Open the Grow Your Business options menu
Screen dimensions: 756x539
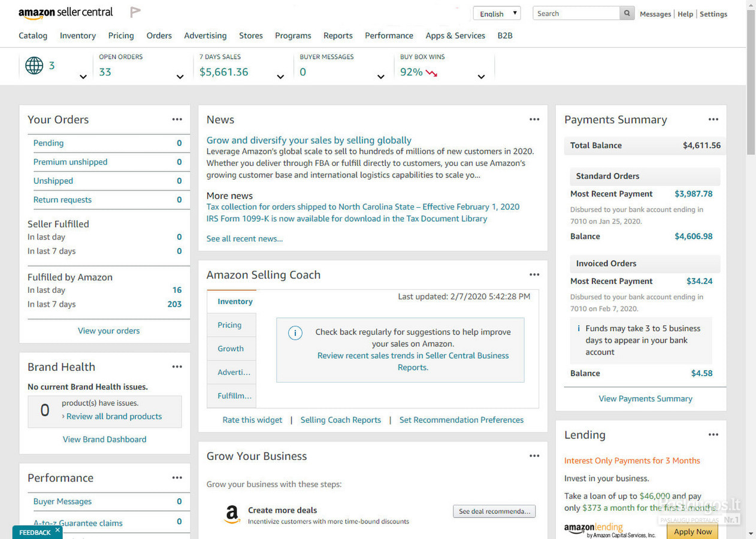click(534, 456)
